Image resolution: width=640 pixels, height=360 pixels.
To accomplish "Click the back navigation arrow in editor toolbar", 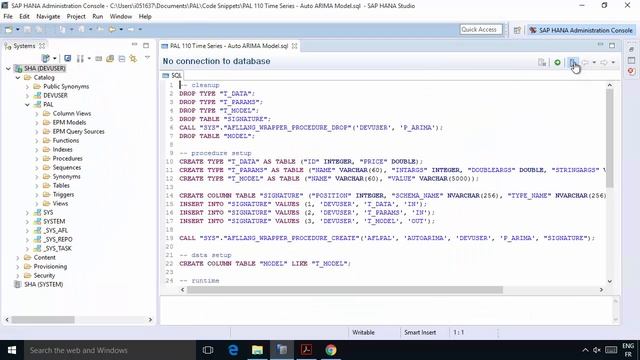I will [585, 62].
